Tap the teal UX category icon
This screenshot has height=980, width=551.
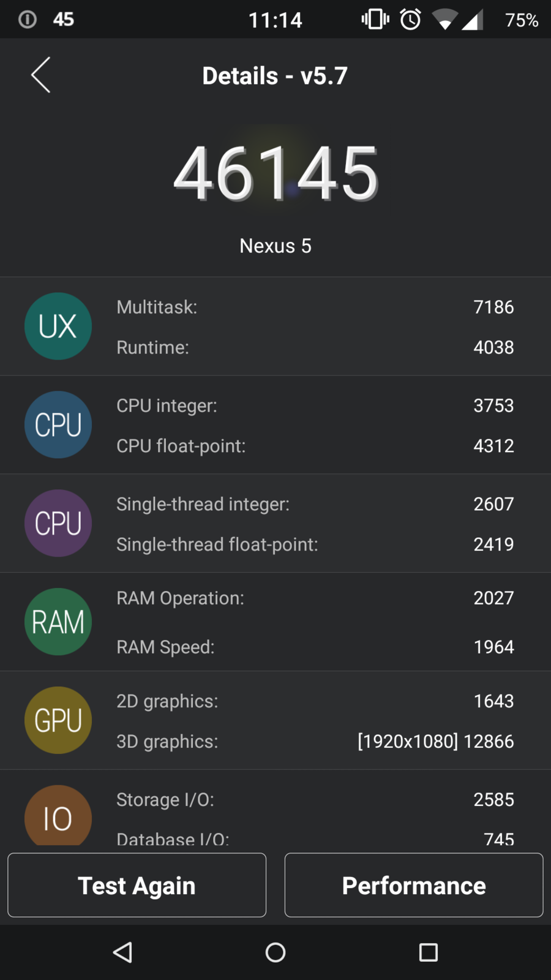[58, 326]
